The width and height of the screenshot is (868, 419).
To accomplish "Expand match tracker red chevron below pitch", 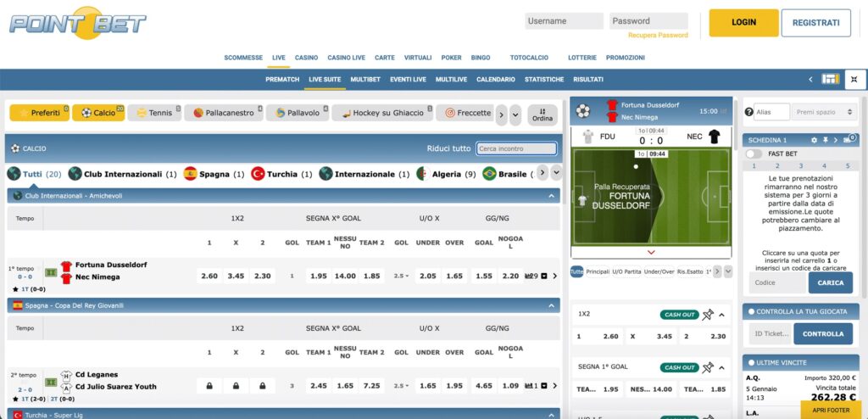I will click(x=651, y=252).
